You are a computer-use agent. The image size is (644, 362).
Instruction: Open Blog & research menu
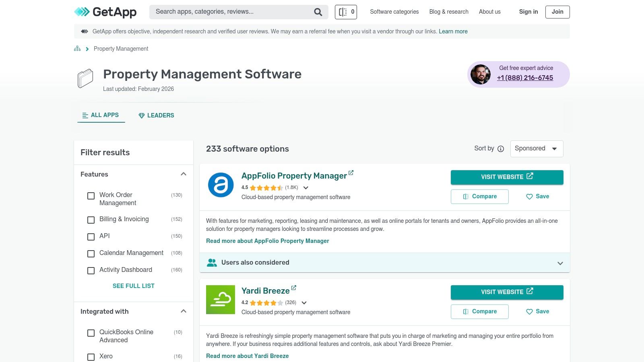[449, 12]
